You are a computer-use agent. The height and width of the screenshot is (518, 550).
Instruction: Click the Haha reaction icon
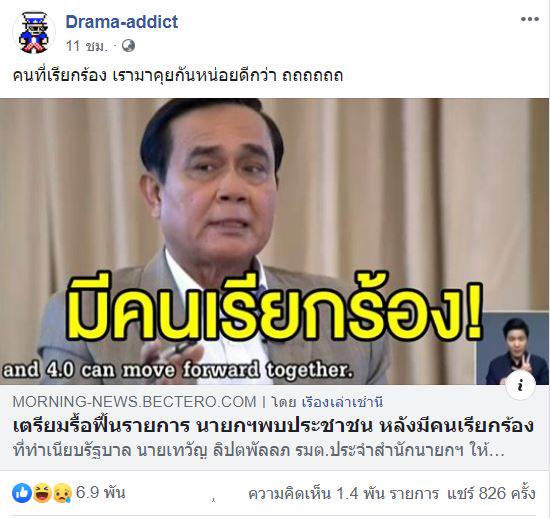tap(42, 493)
